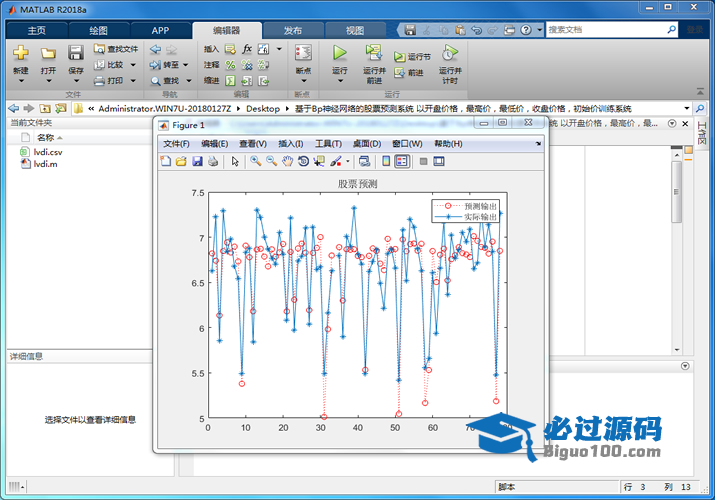The height and width of the screenshot is (500, 715).
Task: Click the Save Figure disk icon
Action: point(197,161)
